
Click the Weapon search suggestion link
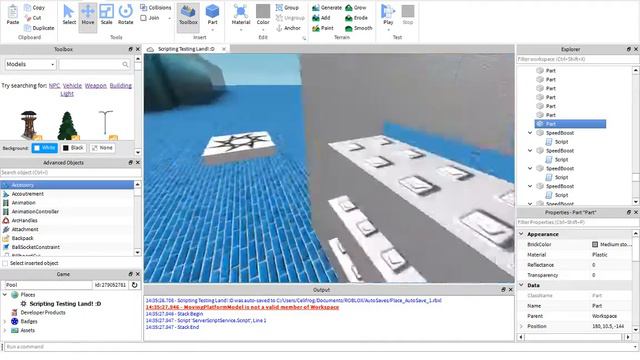pos(96,86)
